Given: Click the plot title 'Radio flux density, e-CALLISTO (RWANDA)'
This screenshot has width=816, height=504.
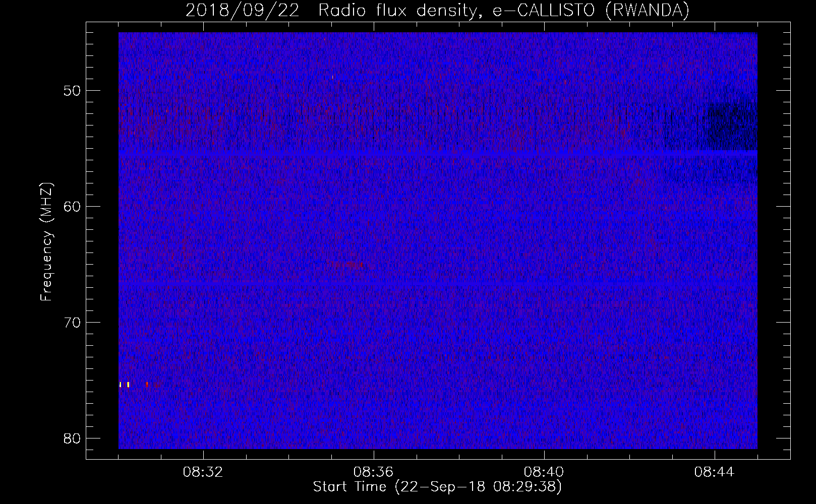Looking at the screenshot, I should 504,11.
